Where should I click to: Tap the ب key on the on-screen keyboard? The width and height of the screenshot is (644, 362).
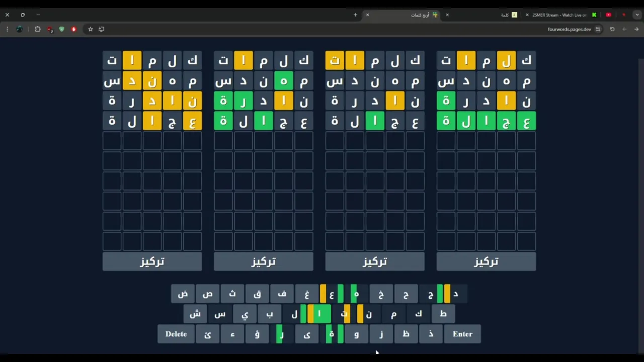point(270,314)
